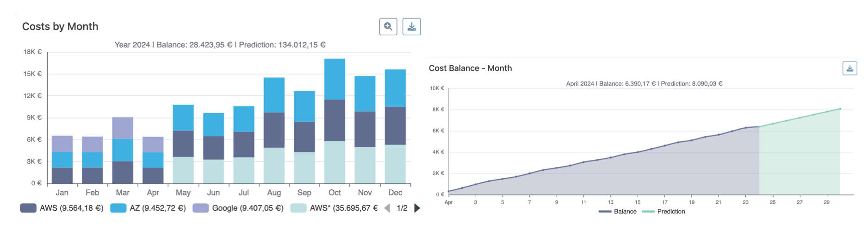Click the January bar's AWS segment
This screenshot has height=238, width=868.
(62, 175)
